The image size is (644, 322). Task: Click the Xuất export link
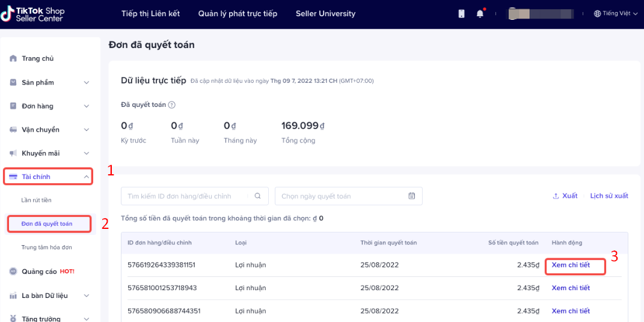(x=569, y=196)
